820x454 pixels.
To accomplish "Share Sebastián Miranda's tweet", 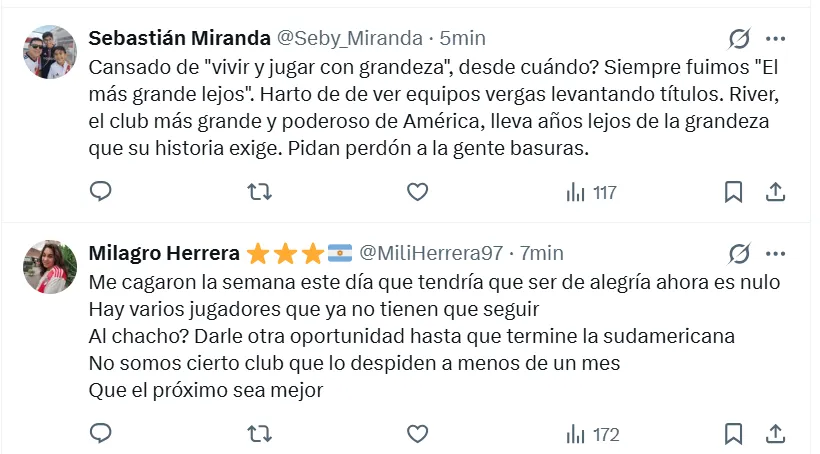I will pos(776,192).
